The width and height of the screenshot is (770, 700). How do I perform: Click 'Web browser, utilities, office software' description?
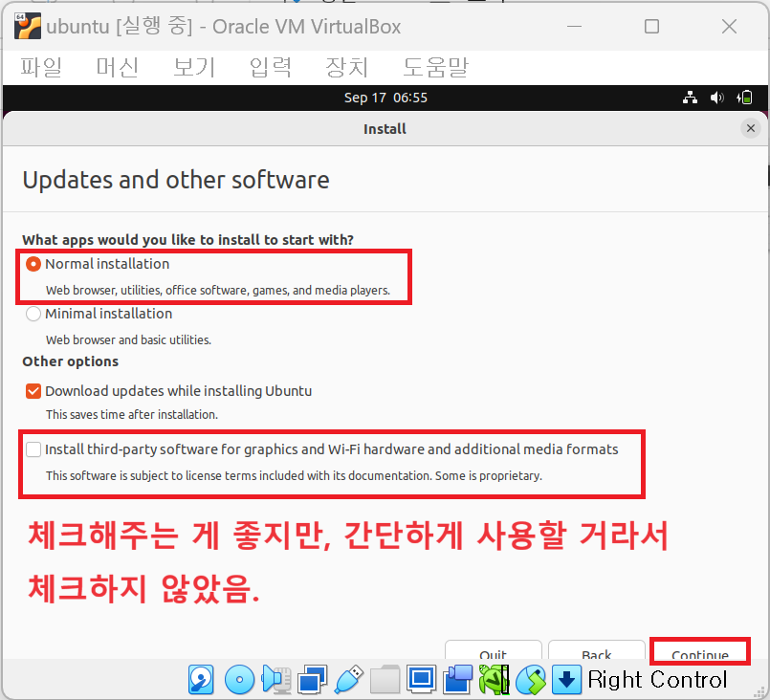(218, 290)
